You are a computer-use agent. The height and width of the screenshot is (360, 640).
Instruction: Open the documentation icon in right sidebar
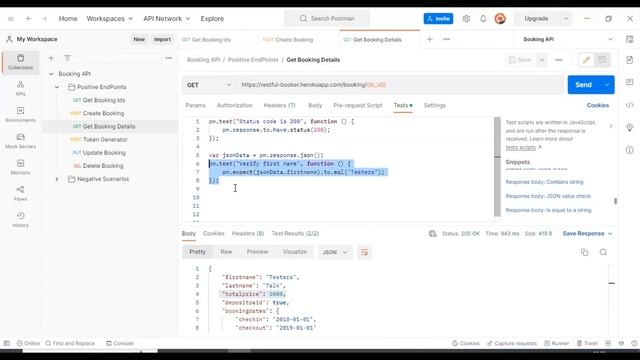point(629,60)
